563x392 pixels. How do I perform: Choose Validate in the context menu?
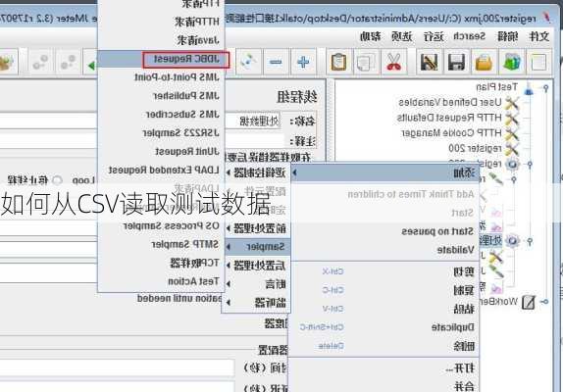point(384,250)
